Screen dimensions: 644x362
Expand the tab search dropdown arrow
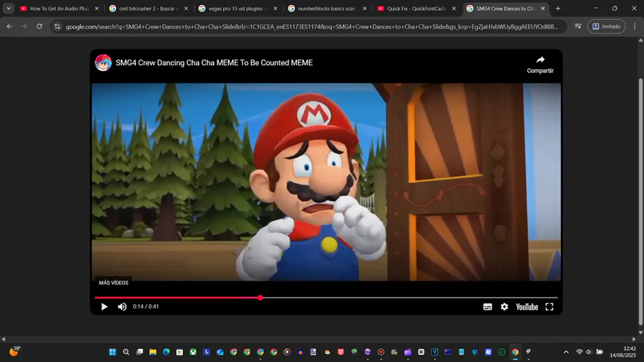tap(9, 8)
